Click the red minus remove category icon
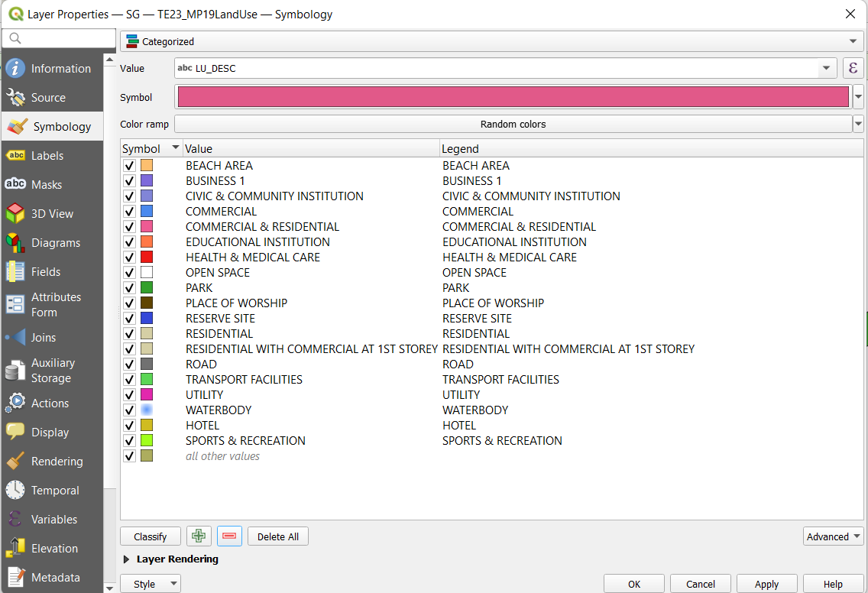This screenshot has width=868, height=593. tap(229, 536)
